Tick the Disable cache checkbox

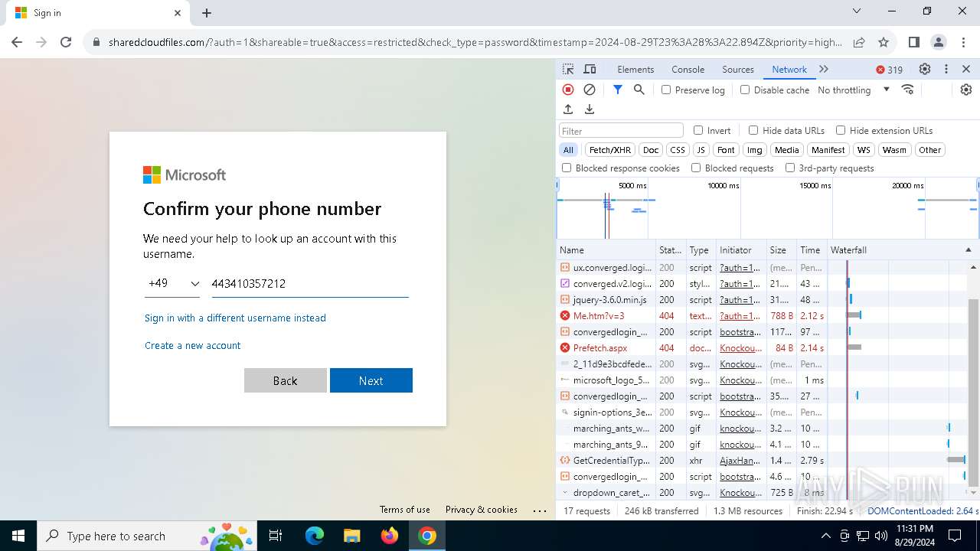click(x=745, y=90)
